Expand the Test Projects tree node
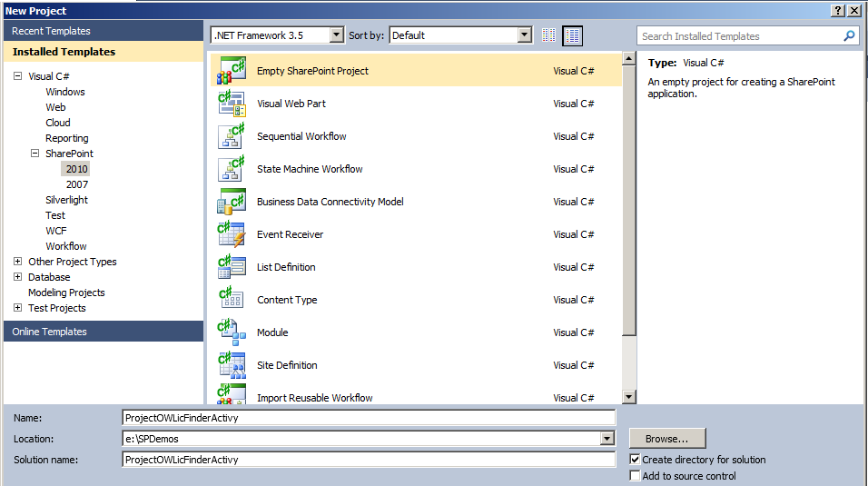 coord(18,308)
